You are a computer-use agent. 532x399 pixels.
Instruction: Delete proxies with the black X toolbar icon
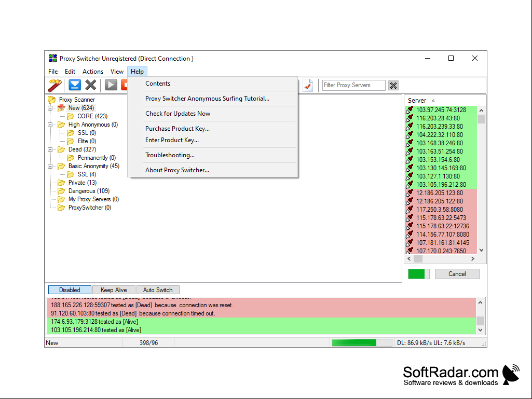click(x=91, y=85)
